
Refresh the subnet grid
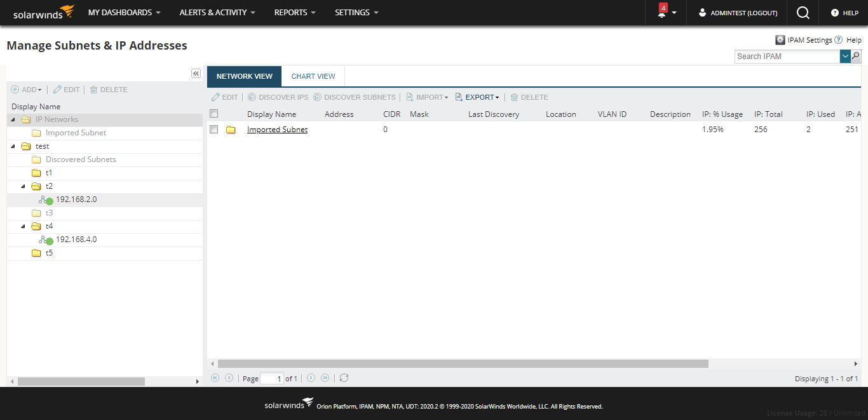tap(344, 377)
